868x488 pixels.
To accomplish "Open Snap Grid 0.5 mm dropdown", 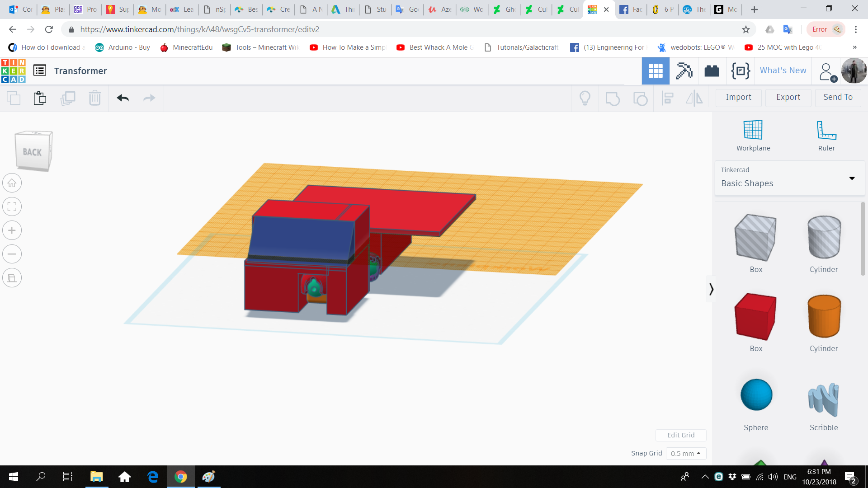I will click(x=685, y=453).
